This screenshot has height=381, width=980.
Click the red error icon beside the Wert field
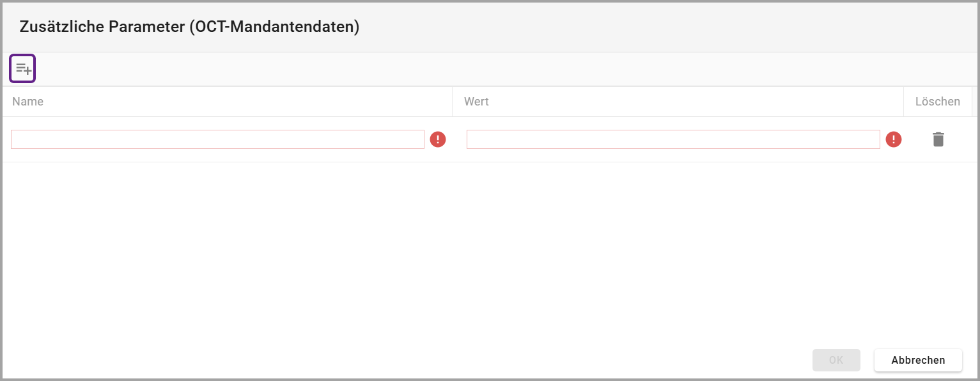(894, 139)
